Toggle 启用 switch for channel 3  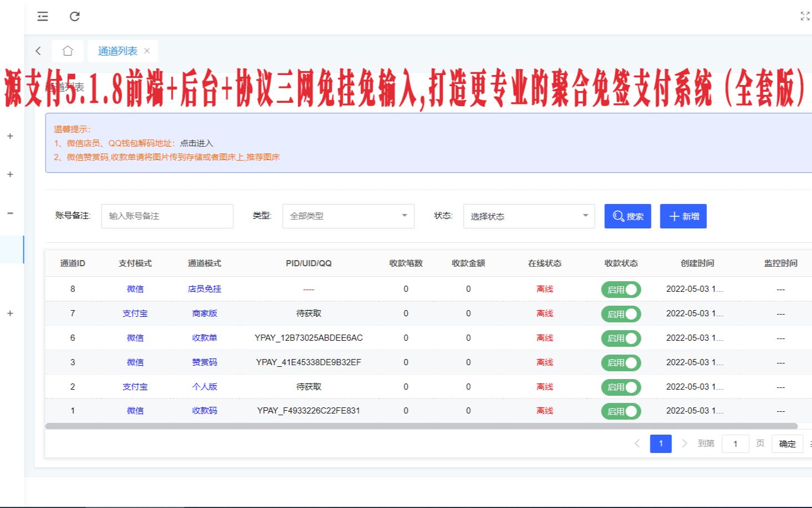pyautogui.click(x=621, y=362)
